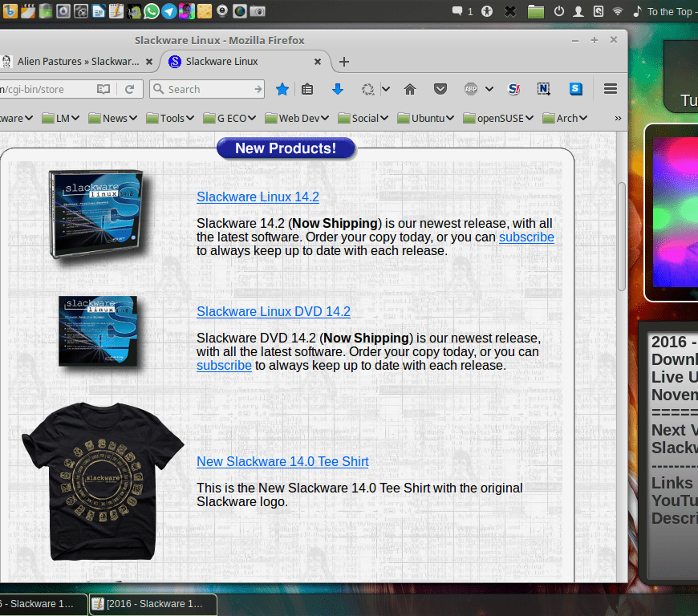Image resolution: width=698 pixels, height=616 pixels.
Task: Open the Slackware Linux DVD 14.2 link
Action: point(274,311)
